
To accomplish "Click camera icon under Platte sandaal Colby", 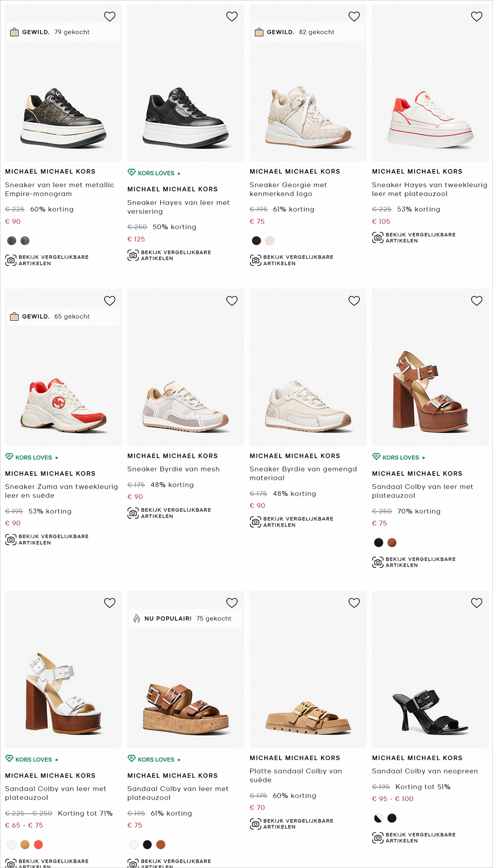I will tap(255, 824).
